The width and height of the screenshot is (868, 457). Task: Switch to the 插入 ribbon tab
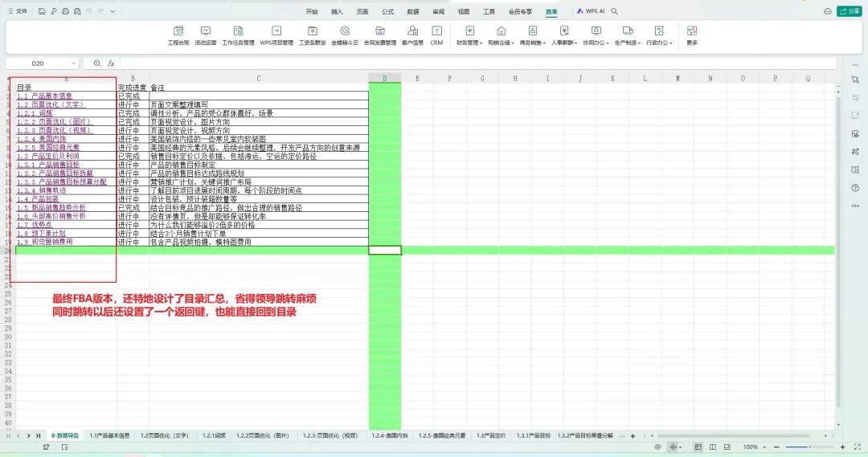(x=337, y=11)
